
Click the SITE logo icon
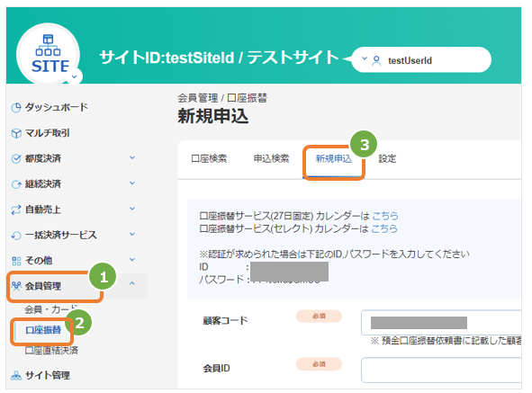tap(48, 53)
